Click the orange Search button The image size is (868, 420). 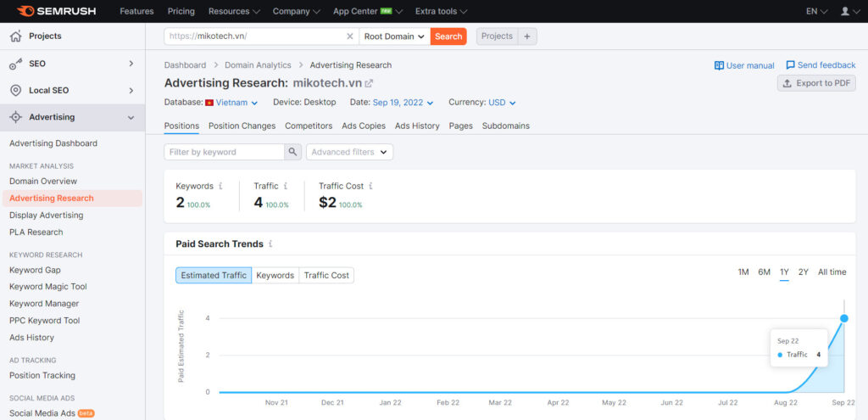[x=448, y=36]
